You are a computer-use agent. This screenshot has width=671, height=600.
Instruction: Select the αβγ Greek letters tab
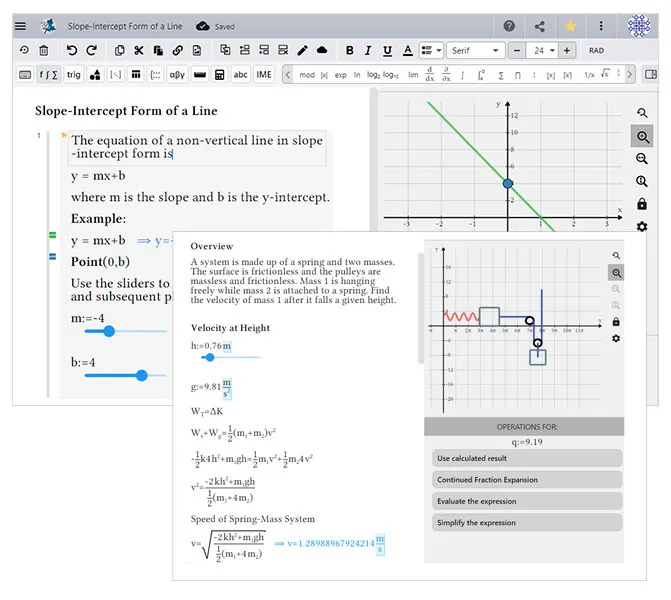coord(177,75)
